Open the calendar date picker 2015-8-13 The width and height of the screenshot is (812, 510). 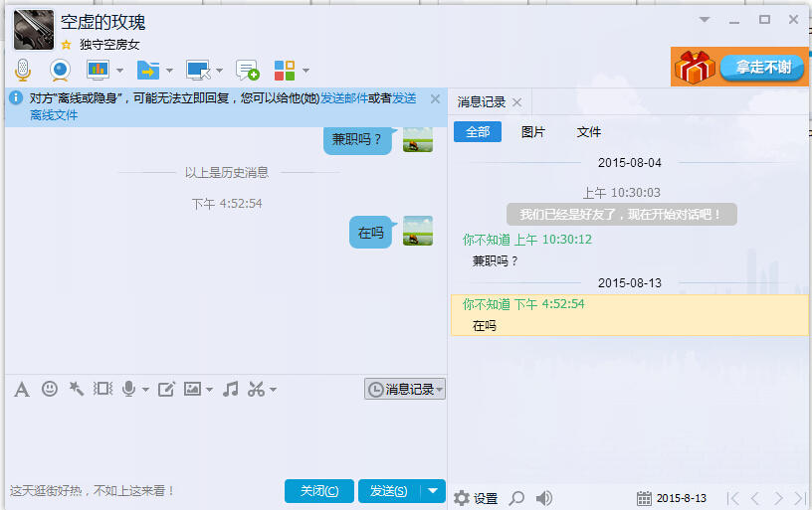[672, 499]
